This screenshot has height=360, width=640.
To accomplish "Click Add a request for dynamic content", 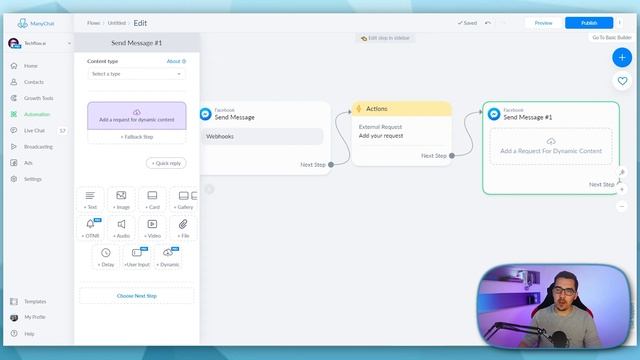I will click(137, 116).
